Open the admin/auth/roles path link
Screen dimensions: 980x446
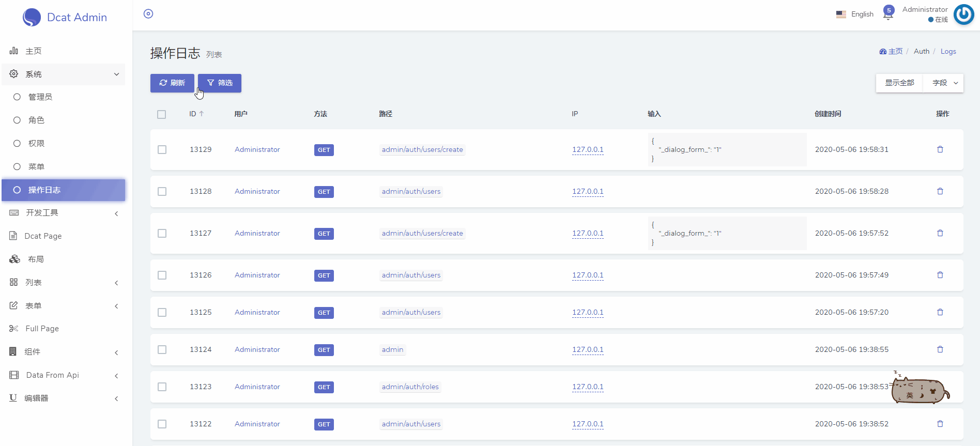click(x=410, y=387)
